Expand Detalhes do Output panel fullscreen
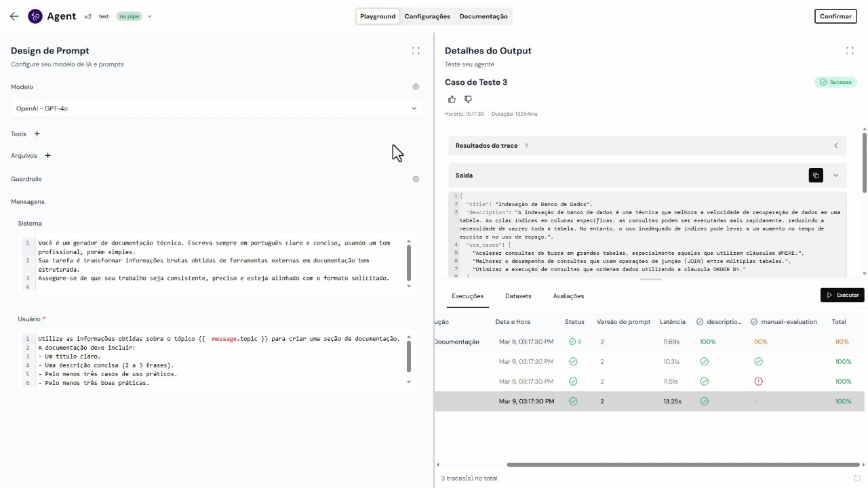The height and width of the screenshot is (488, 868). tap(850, 51)
